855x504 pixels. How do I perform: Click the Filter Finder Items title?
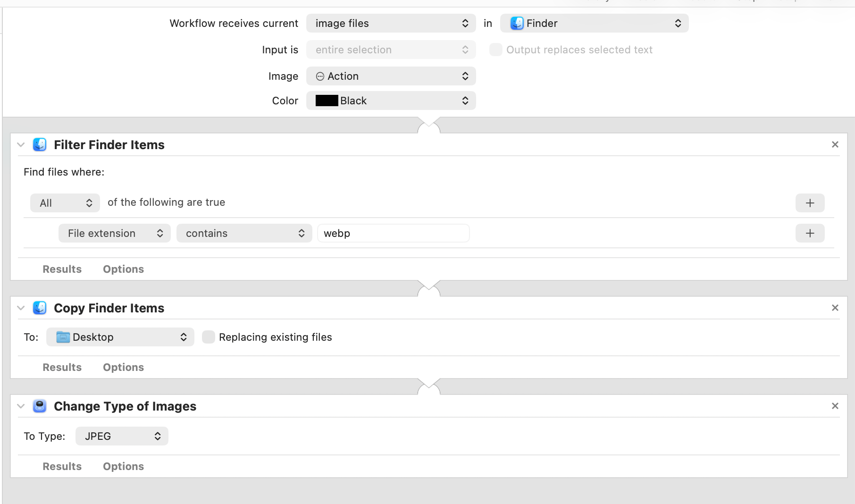[109, 144]
